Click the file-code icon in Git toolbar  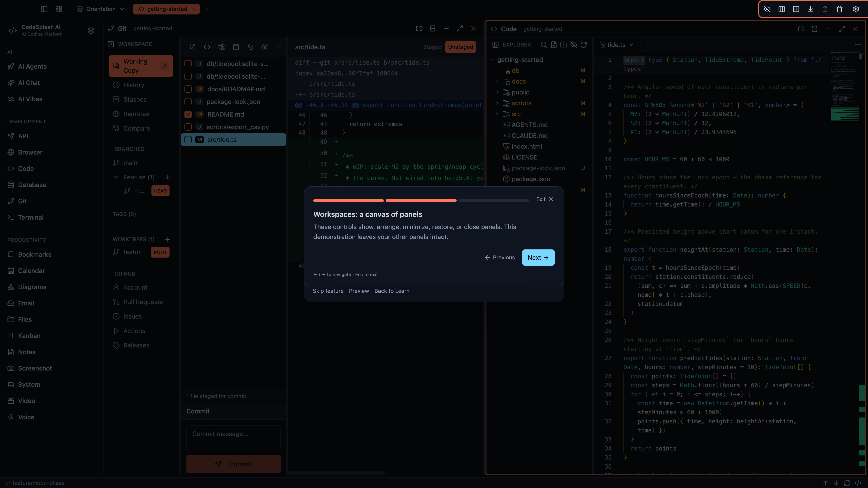point(192,47)
